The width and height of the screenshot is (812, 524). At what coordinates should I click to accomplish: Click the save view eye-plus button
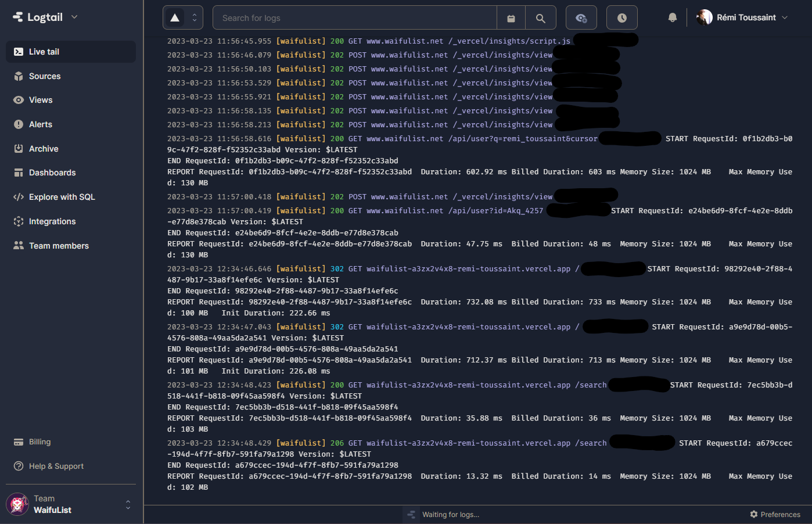tap(581, 18)
